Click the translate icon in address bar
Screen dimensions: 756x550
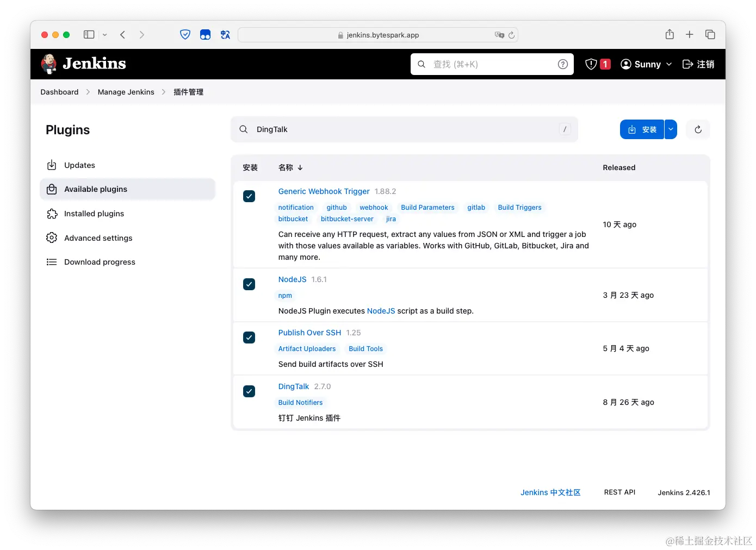coord(499,35)
